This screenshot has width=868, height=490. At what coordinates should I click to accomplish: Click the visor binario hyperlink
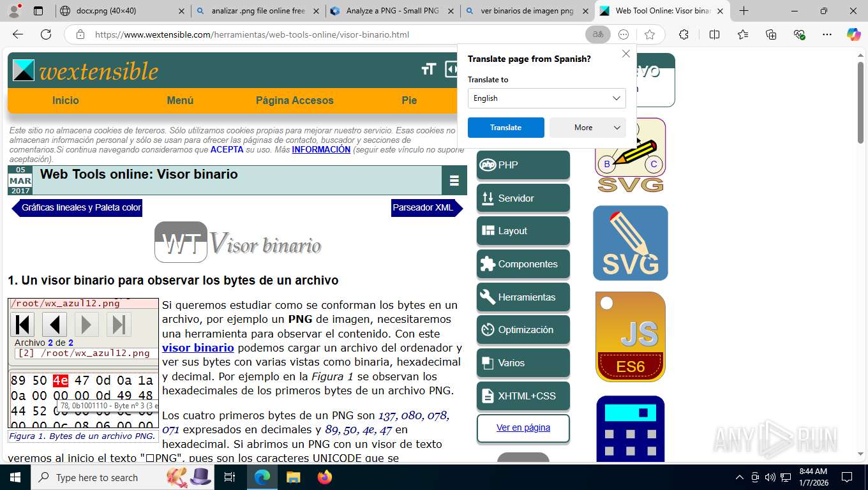(x=198, y=348)
